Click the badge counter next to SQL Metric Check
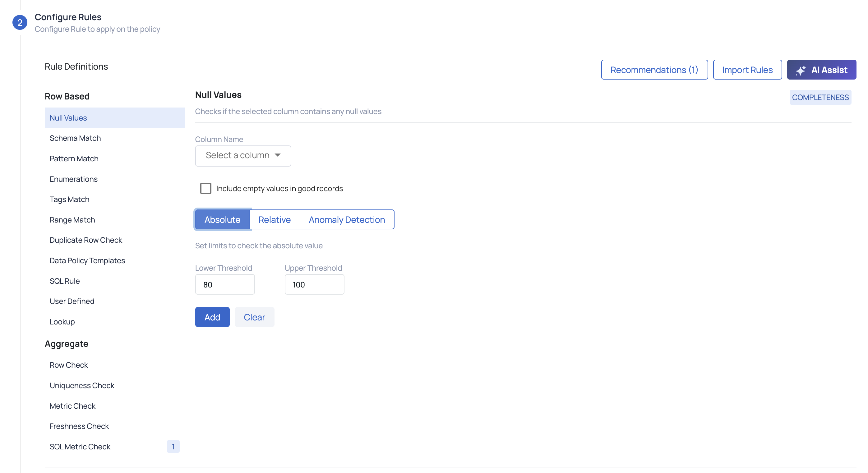 click(173, 446)
